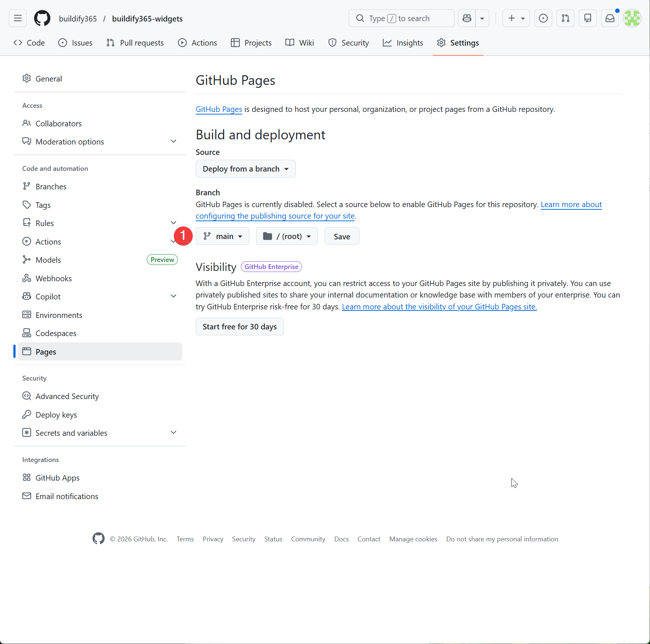The width and height of the screenshot is (650, 644).
Task: Expand the Rules chevron in sidebar
Action: point(173,223)
